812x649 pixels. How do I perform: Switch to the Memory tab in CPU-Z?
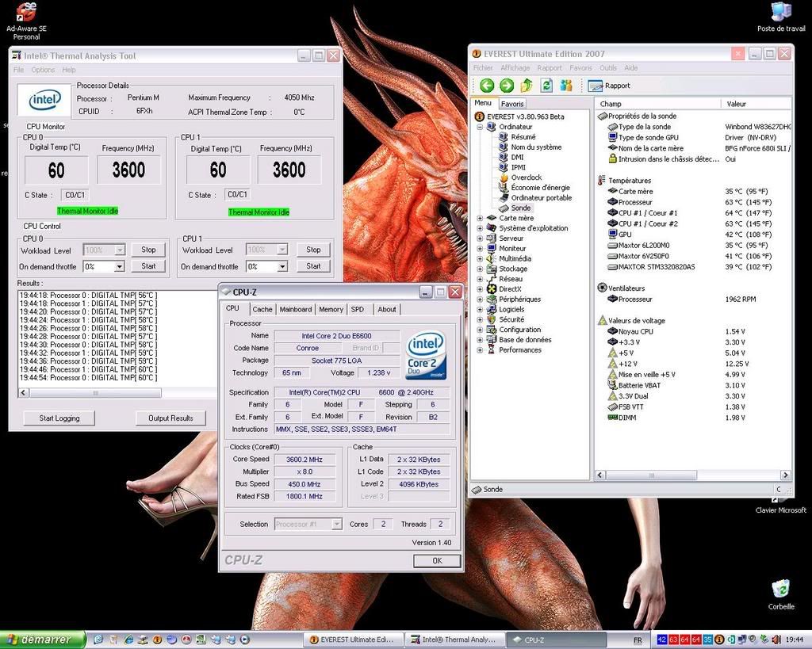(x=331, y=309)
